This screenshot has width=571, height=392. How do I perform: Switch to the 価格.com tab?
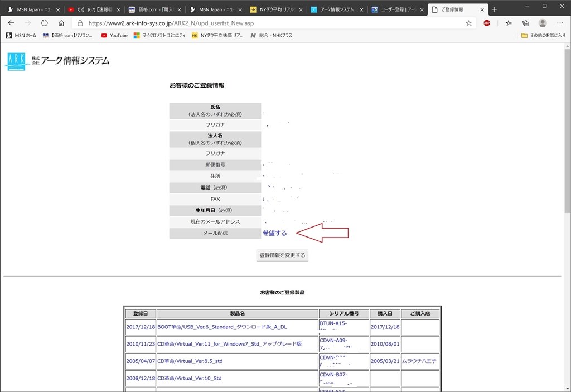click(155, 10)
